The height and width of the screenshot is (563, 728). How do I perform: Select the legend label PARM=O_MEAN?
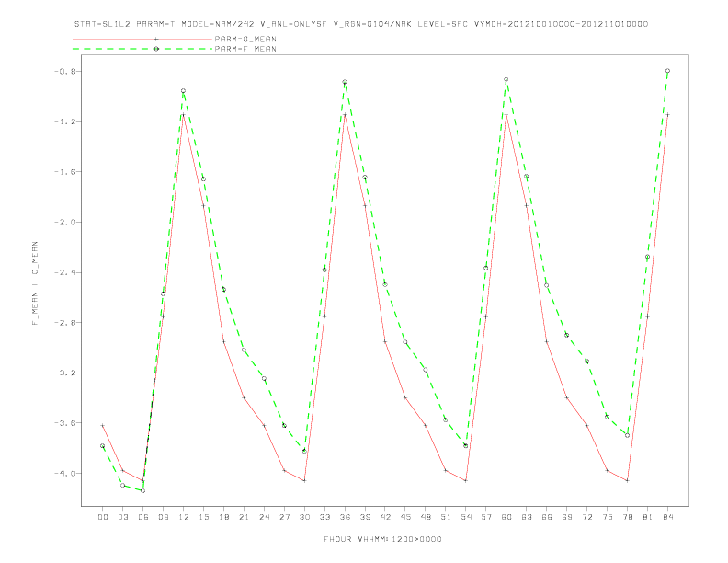245,39
